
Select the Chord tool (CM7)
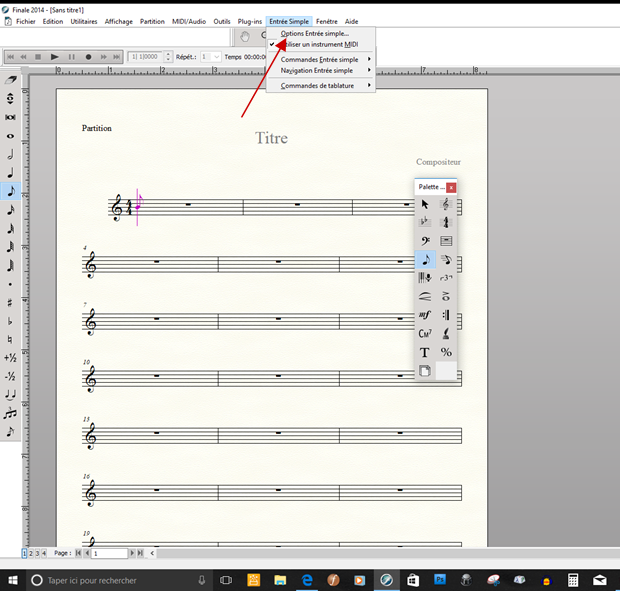click(x=425, y=334)
